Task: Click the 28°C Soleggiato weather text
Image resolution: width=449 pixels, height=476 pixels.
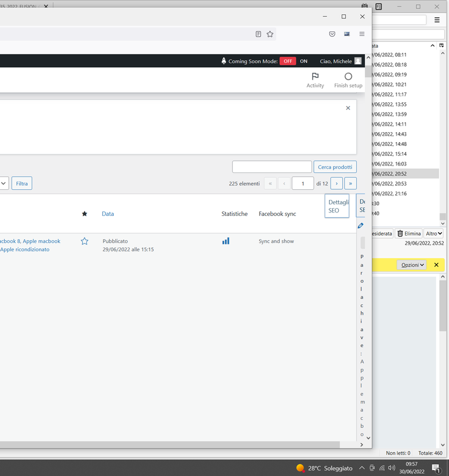Action: point(330,468)
